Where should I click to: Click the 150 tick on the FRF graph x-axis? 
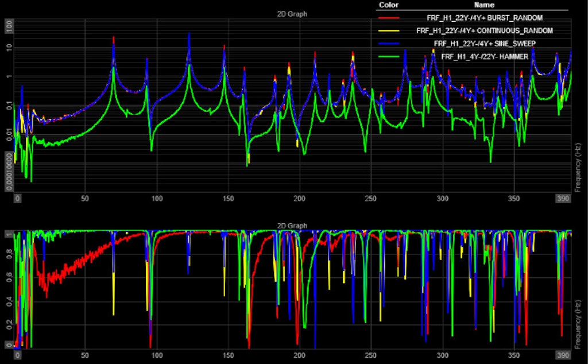[228, 198]
